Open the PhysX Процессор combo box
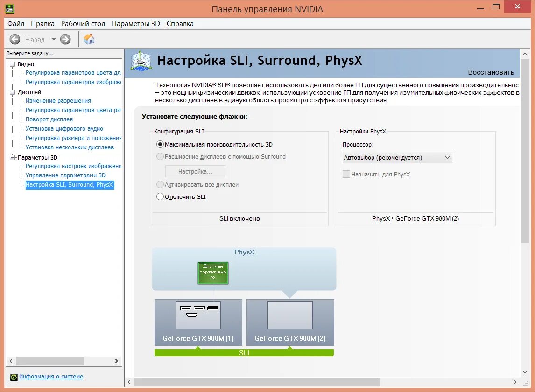The height and width of the screenshot is (392, 535). click(x=397, y=158)
